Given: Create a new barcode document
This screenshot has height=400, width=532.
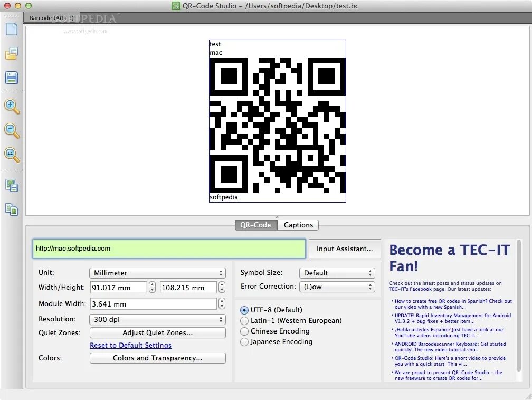Looking at the screenshot, I should tap(12, 29).
